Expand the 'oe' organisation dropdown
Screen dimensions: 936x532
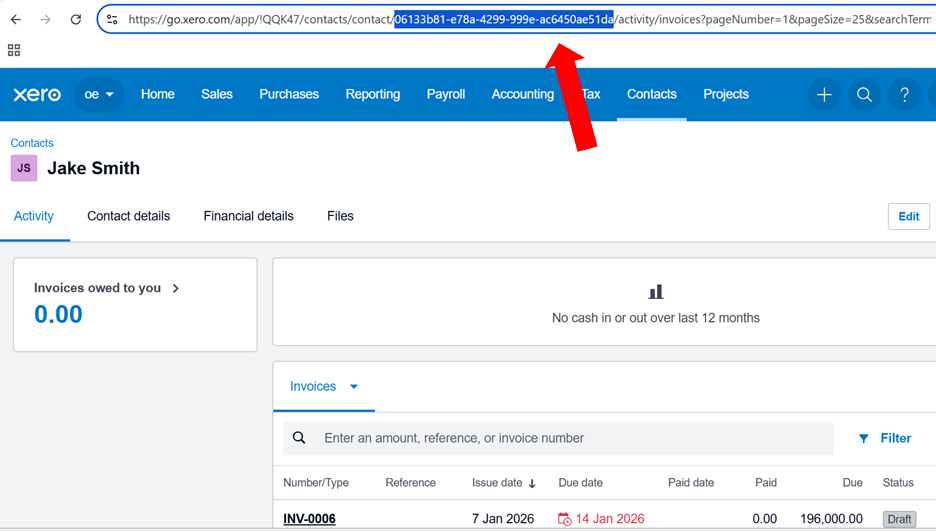click(x=99, y=95)
